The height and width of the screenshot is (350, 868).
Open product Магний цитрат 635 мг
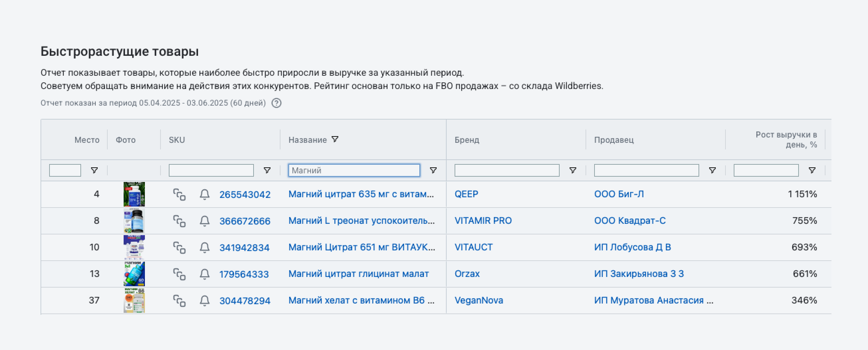361,194
